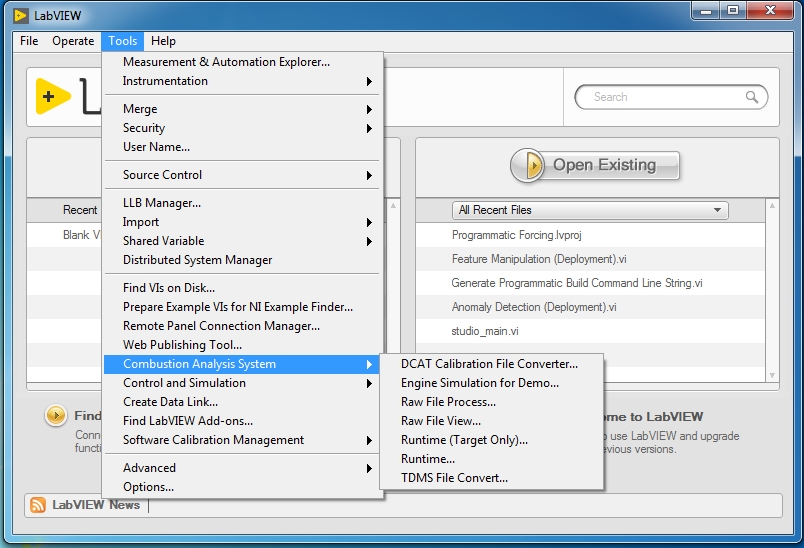Select TDMS File Convert...

pyautogui.click(x=492, y=478)
